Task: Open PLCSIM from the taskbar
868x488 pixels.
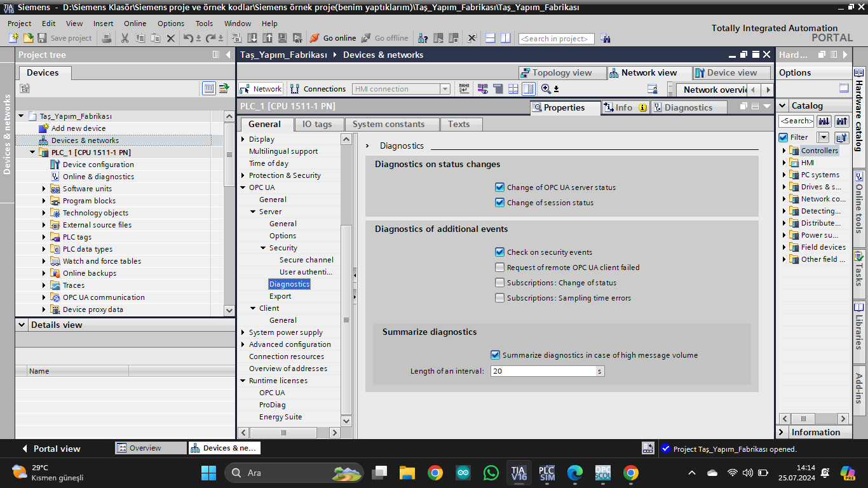Action: [546, 473]
